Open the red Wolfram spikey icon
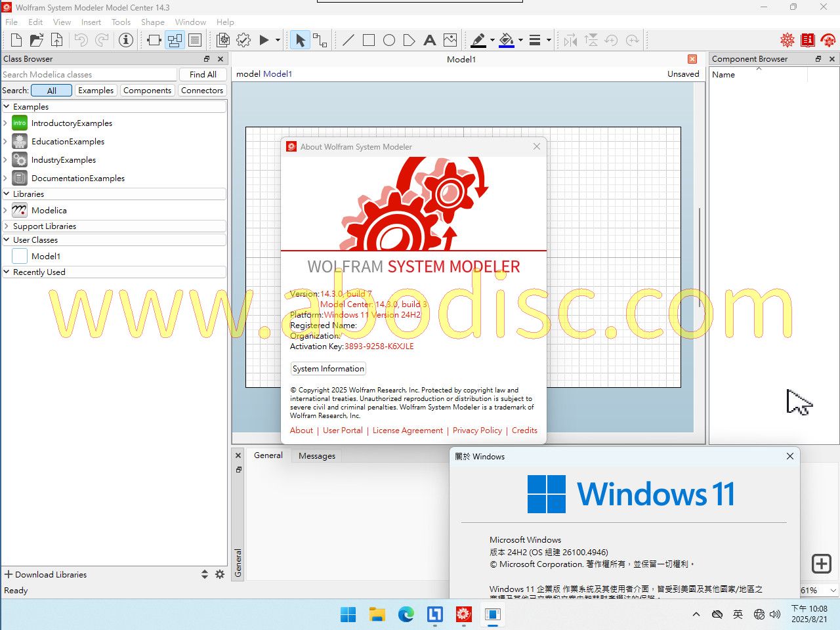Viewport: 840px width, 630px height. point(787,40)
